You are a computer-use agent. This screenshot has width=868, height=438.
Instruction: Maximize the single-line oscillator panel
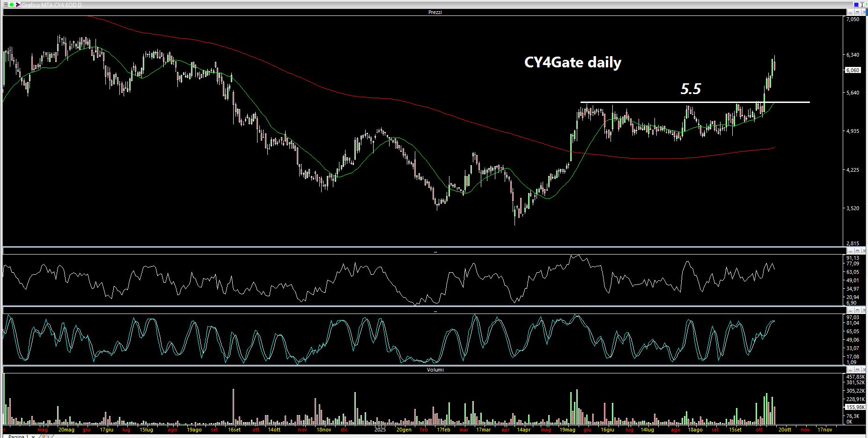coord(857,251)
